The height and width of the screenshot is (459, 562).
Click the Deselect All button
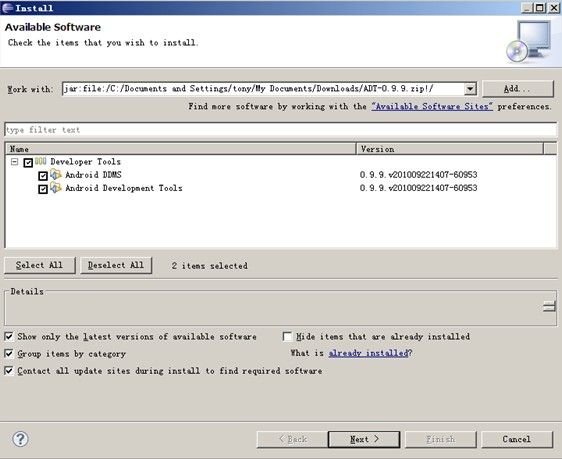coord(116,265)
